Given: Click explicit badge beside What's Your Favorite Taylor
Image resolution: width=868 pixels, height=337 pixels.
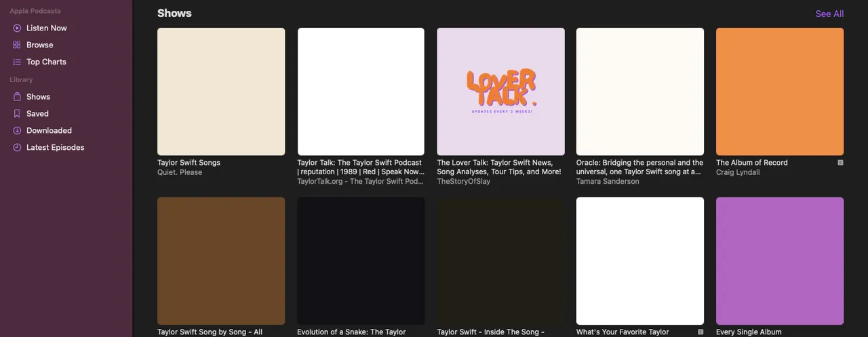Looking at the screenshot, I should tap(701, 332).
